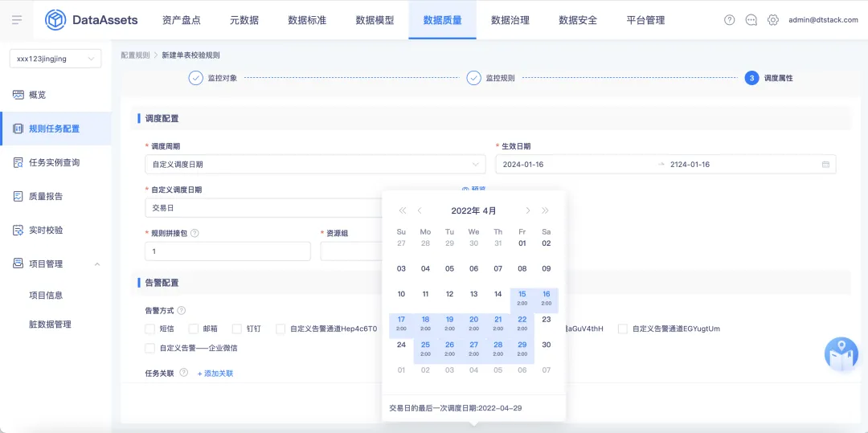Open the messages chat icon
The image size is (868, 433).
tap(751, 20)
